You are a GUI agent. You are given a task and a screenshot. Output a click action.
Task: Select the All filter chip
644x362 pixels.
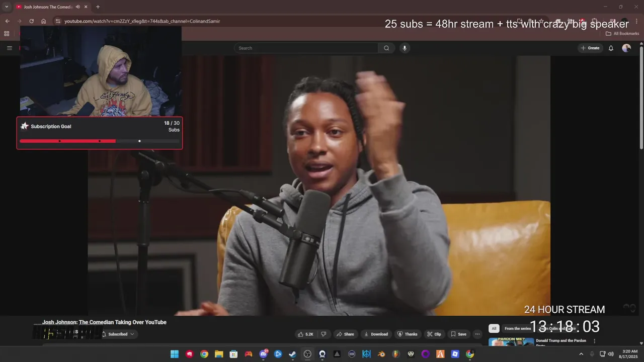(x=494, y=328)
